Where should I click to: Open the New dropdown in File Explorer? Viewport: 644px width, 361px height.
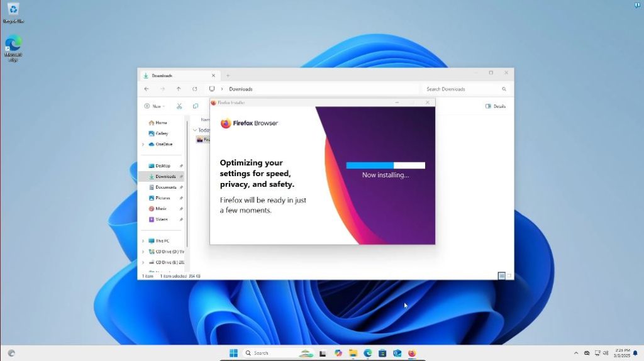[x=155, y=106]
